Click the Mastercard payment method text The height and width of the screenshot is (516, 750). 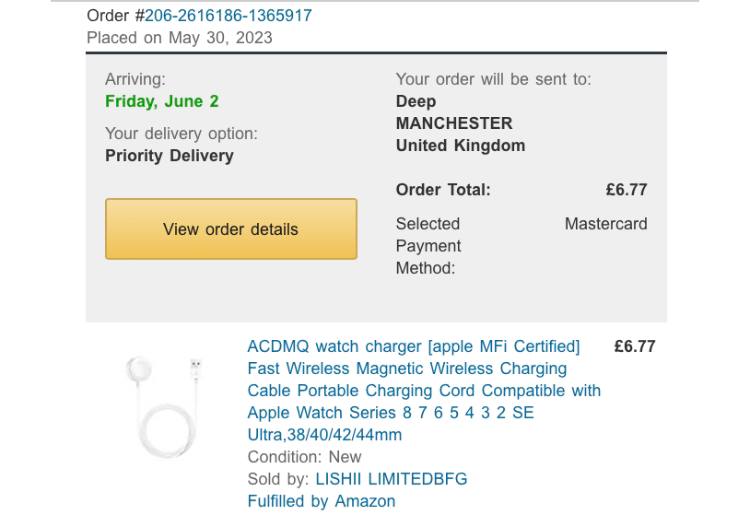point(605,224)
